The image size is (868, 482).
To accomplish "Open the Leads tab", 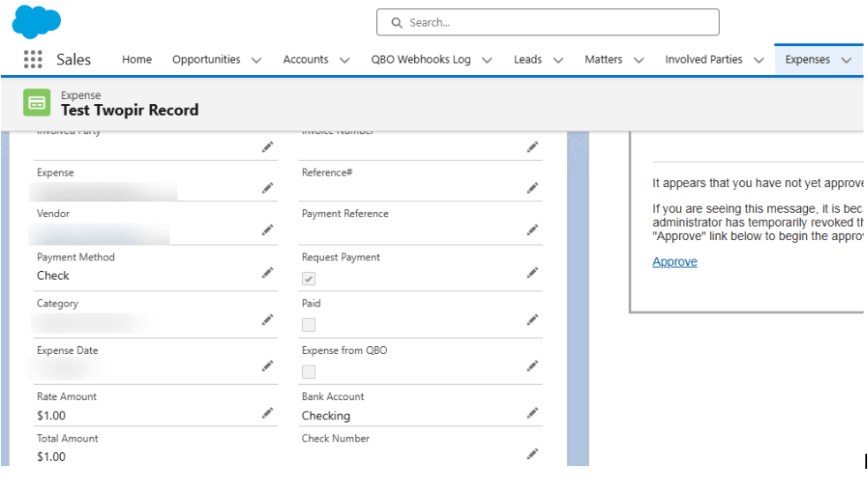I will pyautogui.click(x=527, y=59).
